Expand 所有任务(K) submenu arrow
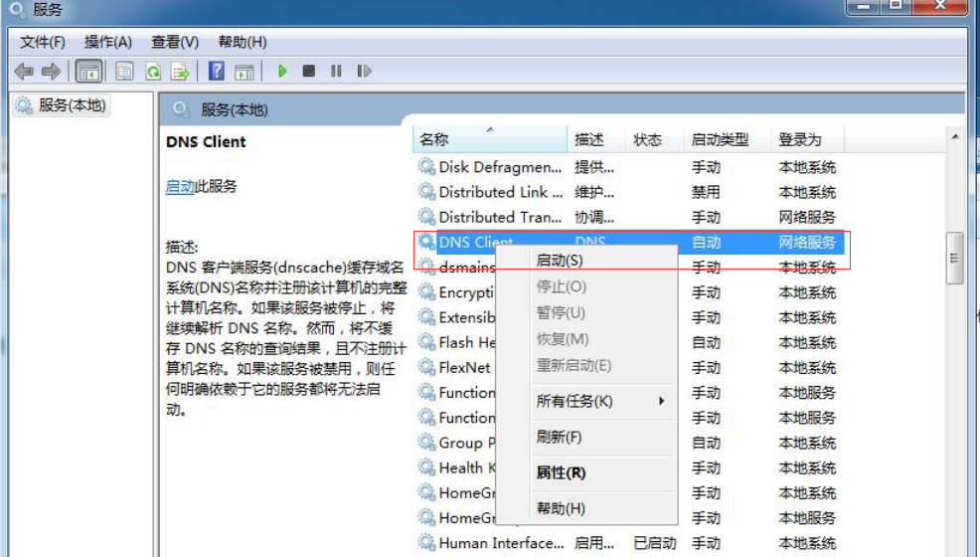Viewport: 980px width, 557px height. point(661,402)
